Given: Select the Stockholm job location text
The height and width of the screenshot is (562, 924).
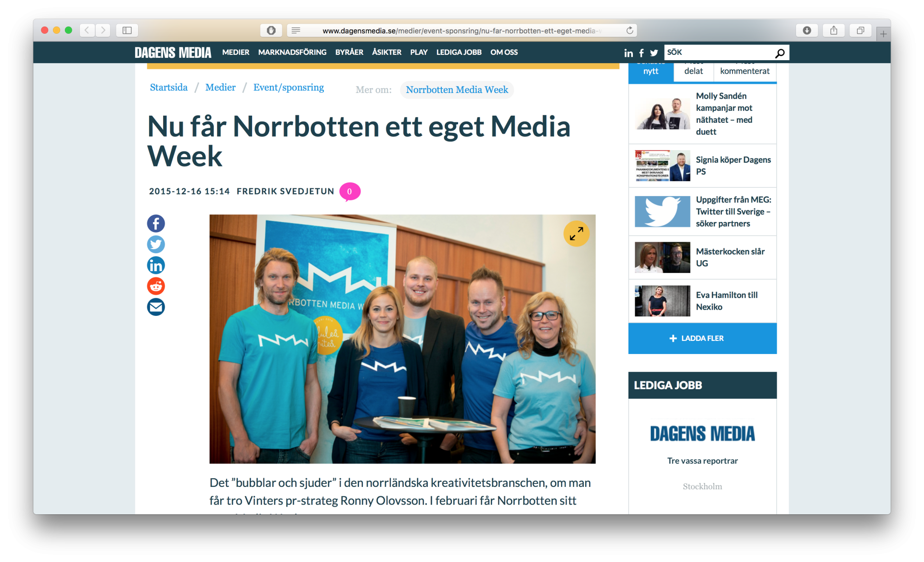Looking at the screenshot, I should [702, 486].
